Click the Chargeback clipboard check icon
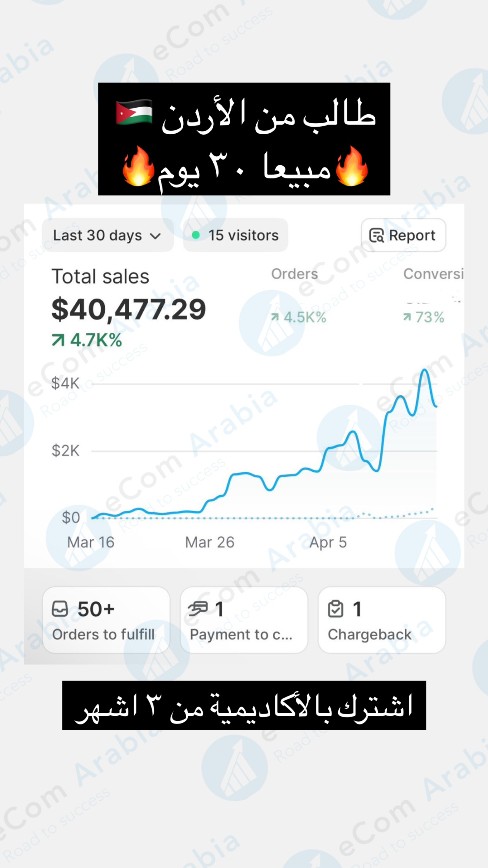The image size is (488, 868). [336, 609]
